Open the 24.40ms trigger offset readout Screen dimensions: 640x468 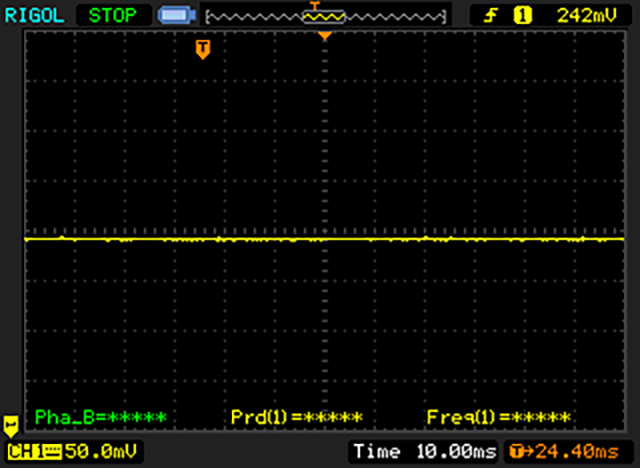(568, 452)
